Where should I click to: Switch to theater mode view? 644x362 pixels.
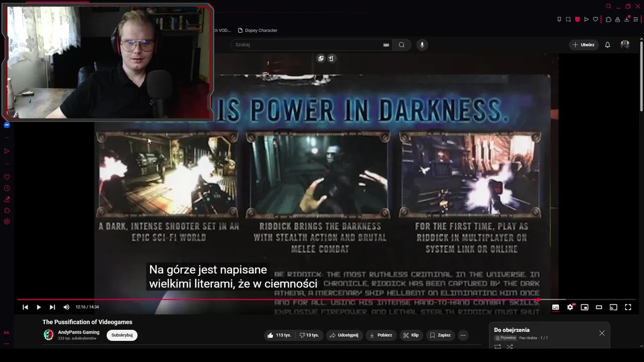[x=599, y=307]
